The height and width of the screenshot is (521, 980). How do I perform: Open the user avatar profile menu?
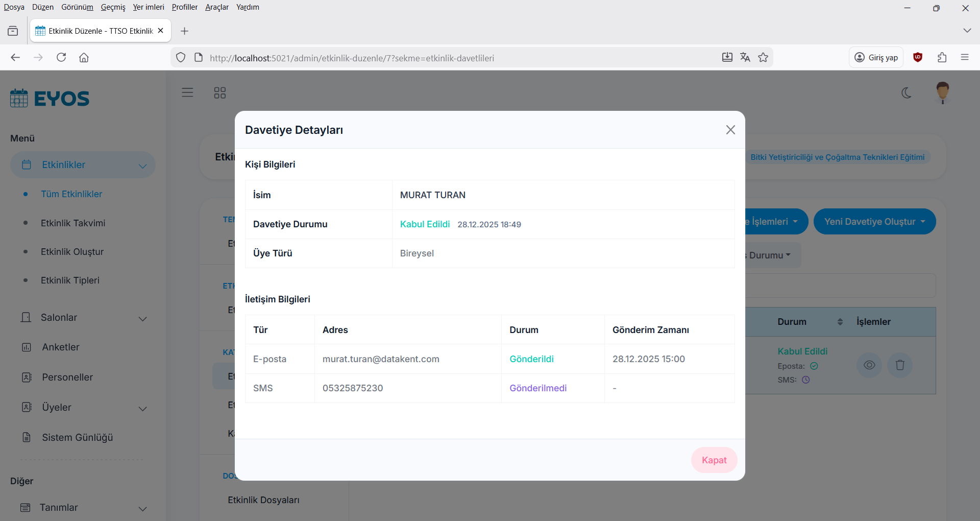tap(942, 92)
